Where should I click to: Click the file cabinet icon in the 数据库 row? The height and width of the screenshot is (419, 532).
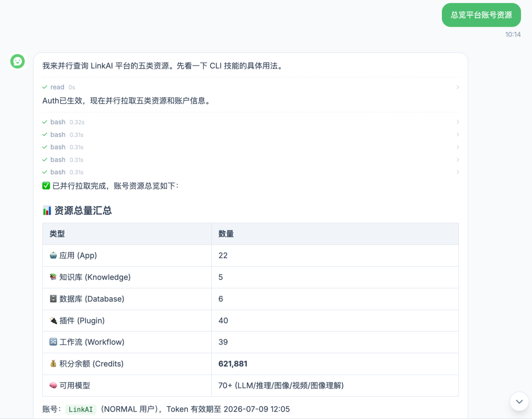point(53,299)
